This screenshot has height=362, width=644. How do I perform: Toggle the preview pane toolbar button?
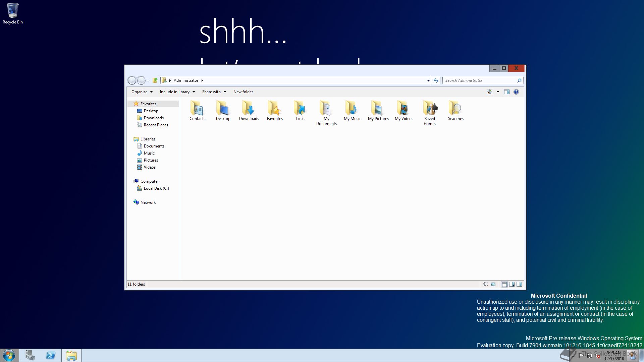pos(507,92)
